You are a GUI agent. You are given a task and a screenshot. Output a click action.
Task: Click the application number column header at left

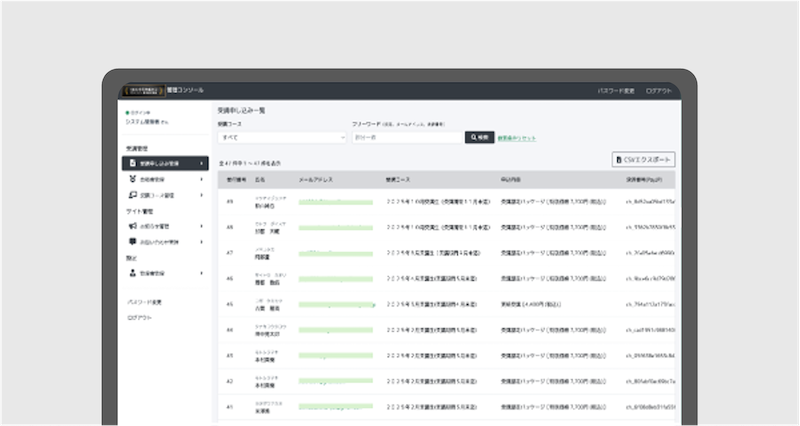236,180
